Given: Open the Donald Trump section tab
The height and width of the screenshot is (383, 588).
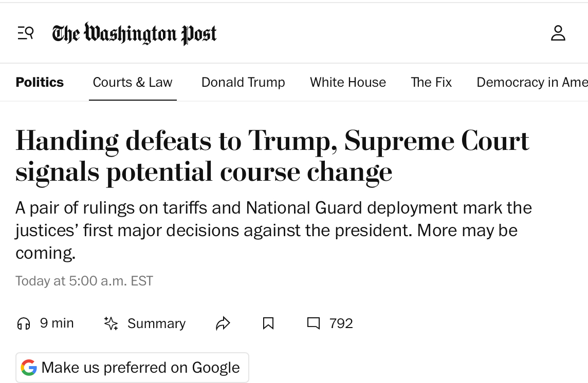Looking at the screenshot, I should (x=243, y=82).
